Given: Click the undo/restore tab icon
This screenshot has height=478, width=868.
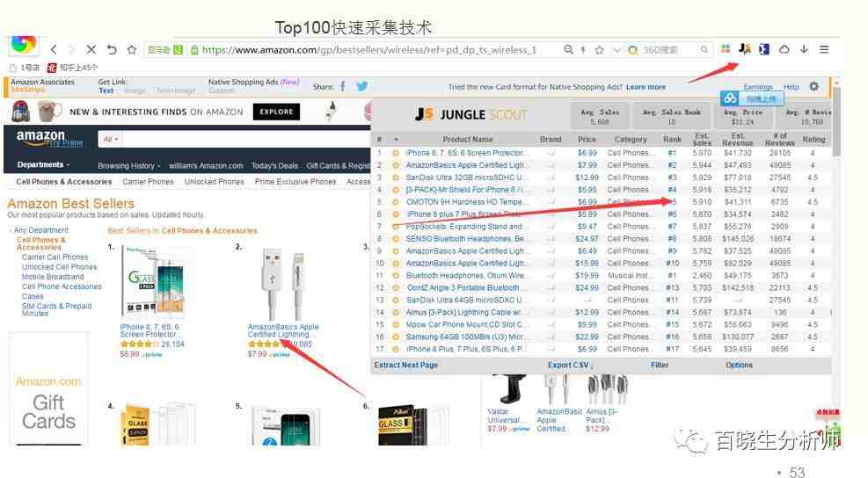Looking at the screenshot, I should [x=112, y=50].
